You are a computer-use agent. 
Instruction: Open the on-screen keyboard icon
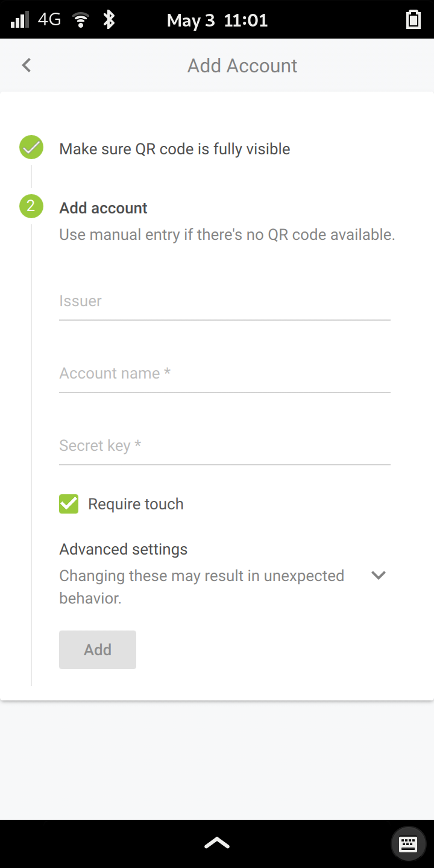408,843
